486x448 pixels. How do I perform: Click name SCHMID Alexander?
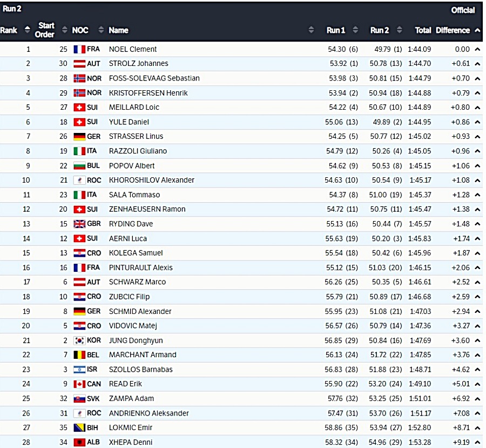tap(140, 311)
